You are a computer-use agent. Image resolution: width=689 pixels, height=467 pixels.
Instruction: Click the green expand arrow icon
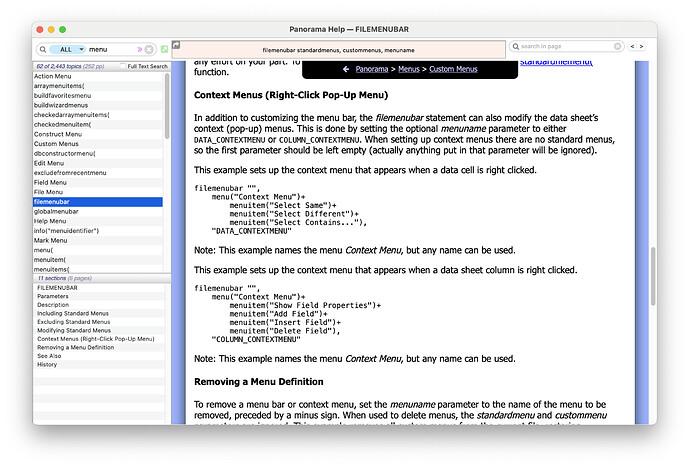point(164,49)
